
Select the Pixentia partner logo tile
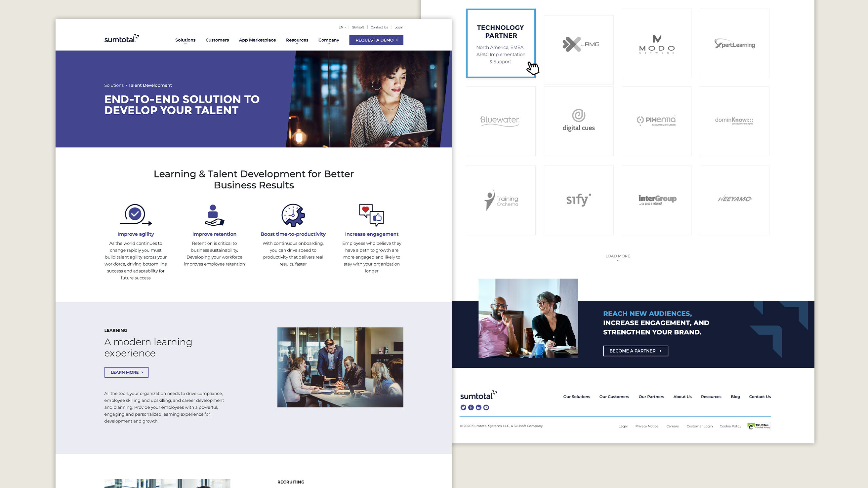656,121
